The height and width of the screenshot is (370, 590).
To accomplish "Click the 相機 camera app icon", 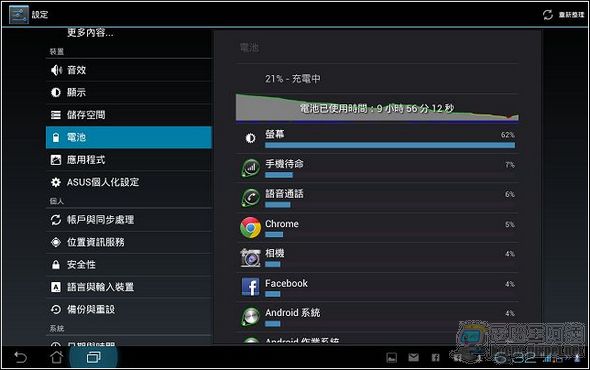I will [x=251, y=257].
